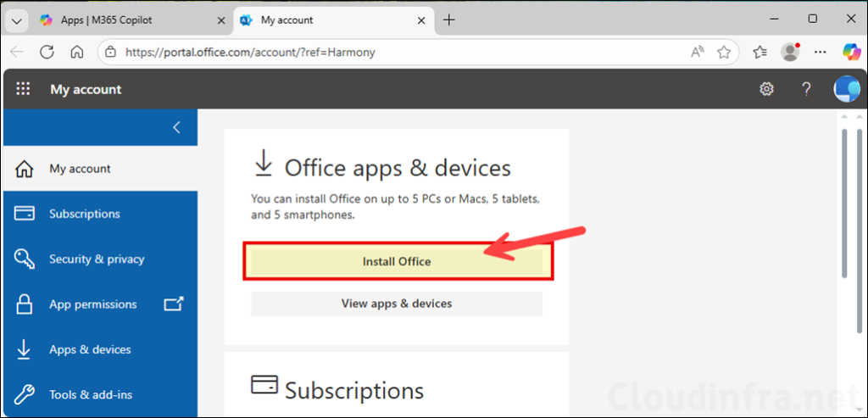The image size is (868, 418).
Task: Click the card icon beside Subscriptions
Action: point(24,214)
